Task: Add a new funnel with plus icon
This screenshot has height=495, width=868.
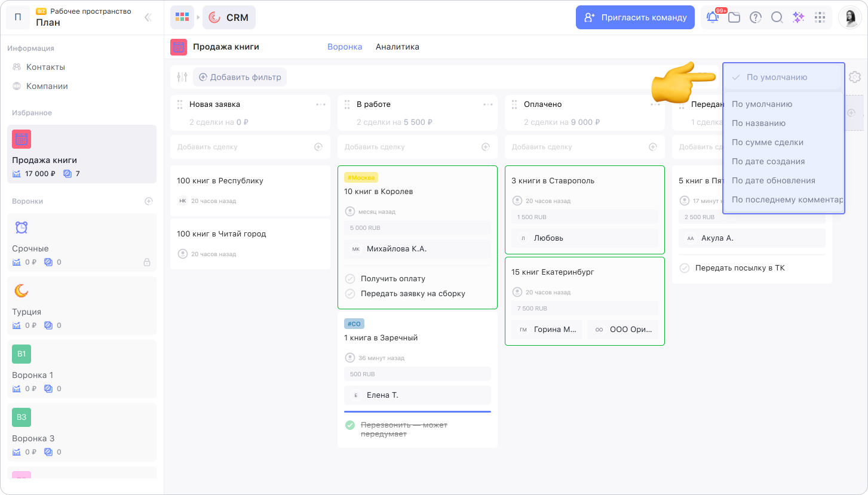Action: tap(149, 201)
